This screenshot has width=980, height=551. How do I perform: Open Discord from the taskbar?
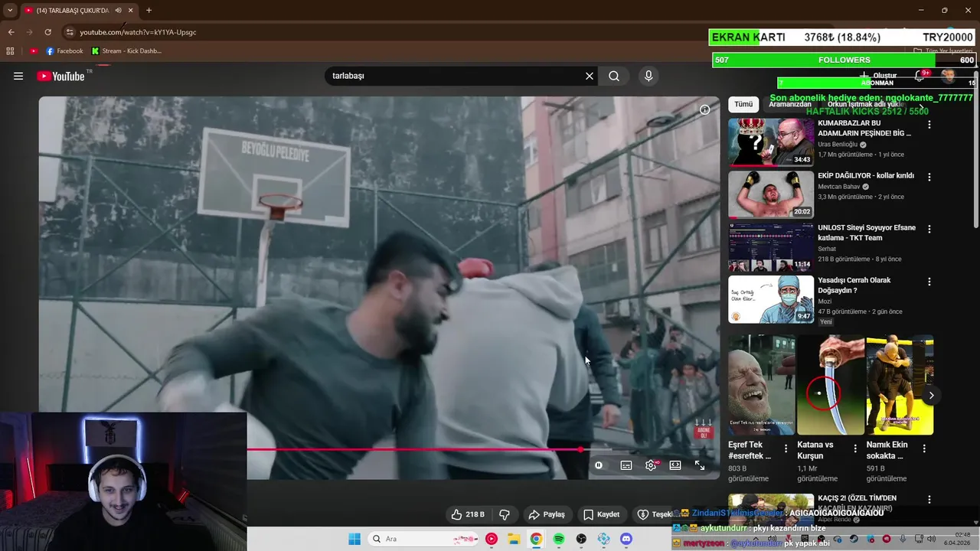626,539
